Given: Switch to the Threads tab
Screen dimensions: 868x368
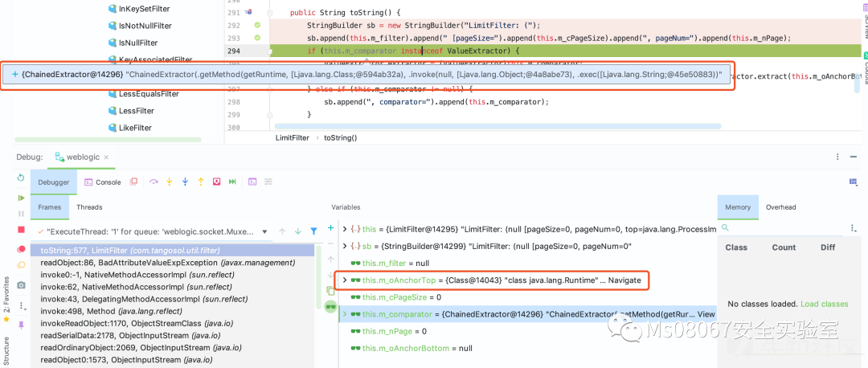Looking at the screenshot, I should 89,207.
